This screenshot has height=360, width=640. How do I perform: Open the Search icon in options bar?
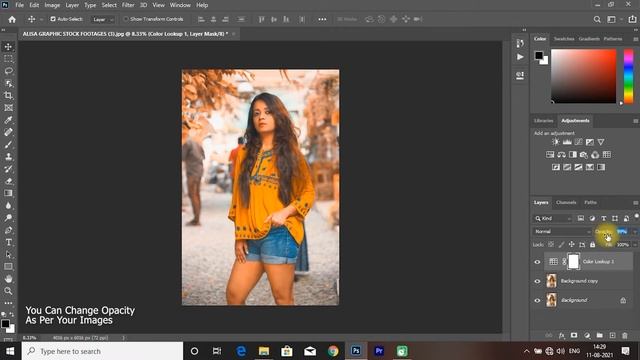(597, 19)
